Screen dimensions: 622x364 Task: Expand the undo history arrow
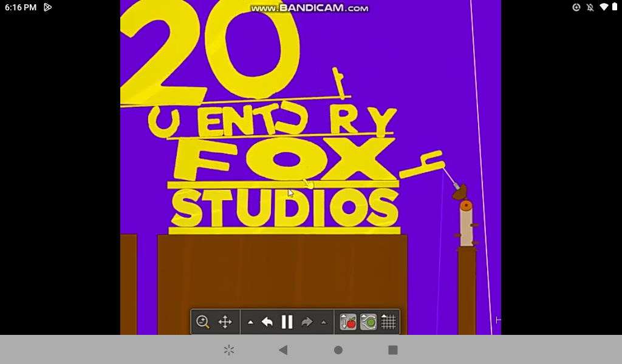(250, 322)
